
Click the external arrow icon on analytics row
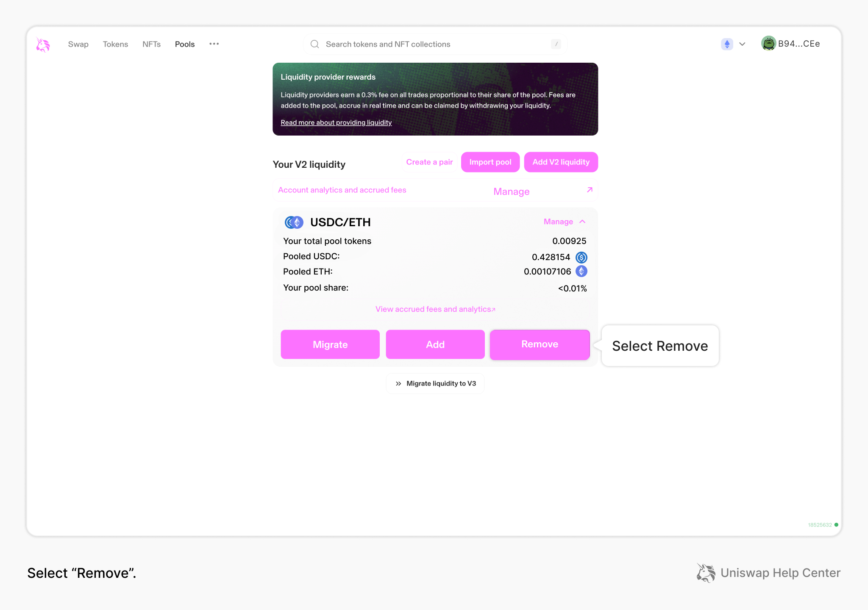590,190
